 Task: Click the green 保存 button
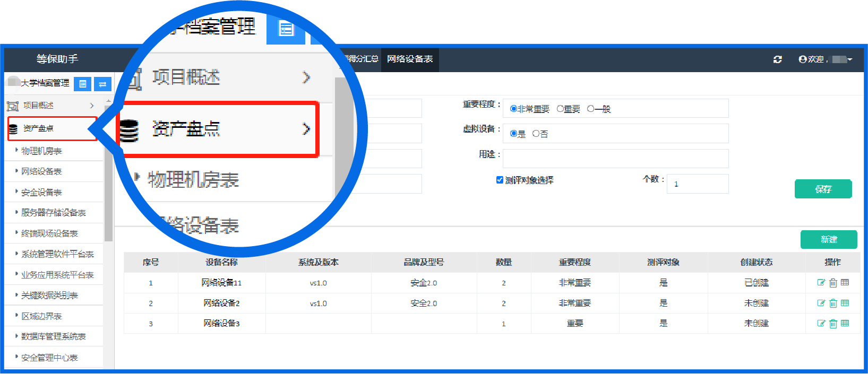pos(823,189)
